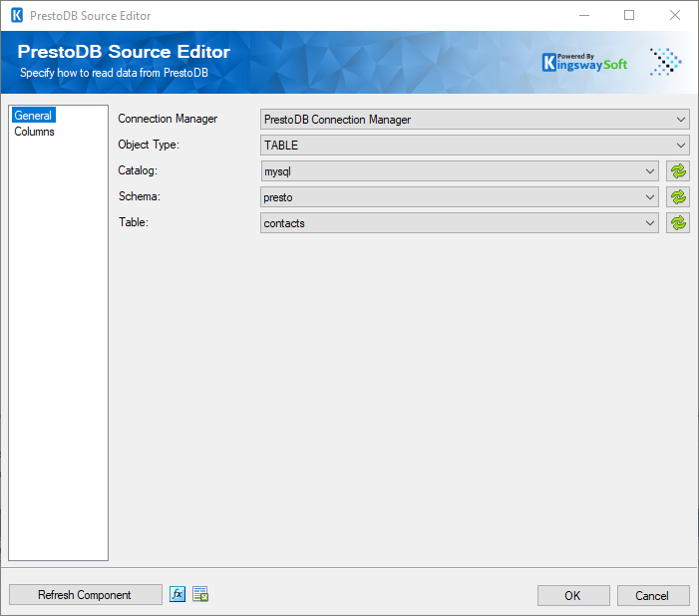The width and height of the screenshot is (699, 616).
Task: Refresh the Catalog list with green arrows icon
Action: click(x=678, y=171)
